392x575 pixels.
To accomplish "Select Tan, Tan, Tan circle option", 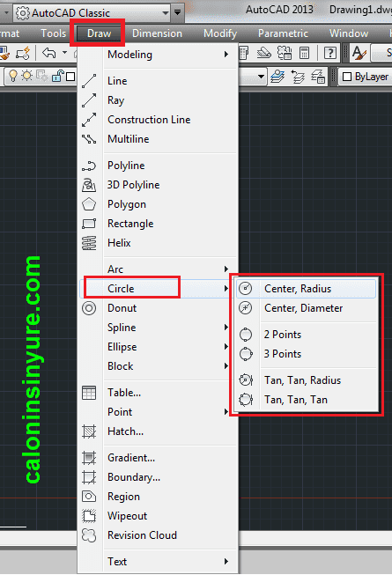I will [307, 400].
